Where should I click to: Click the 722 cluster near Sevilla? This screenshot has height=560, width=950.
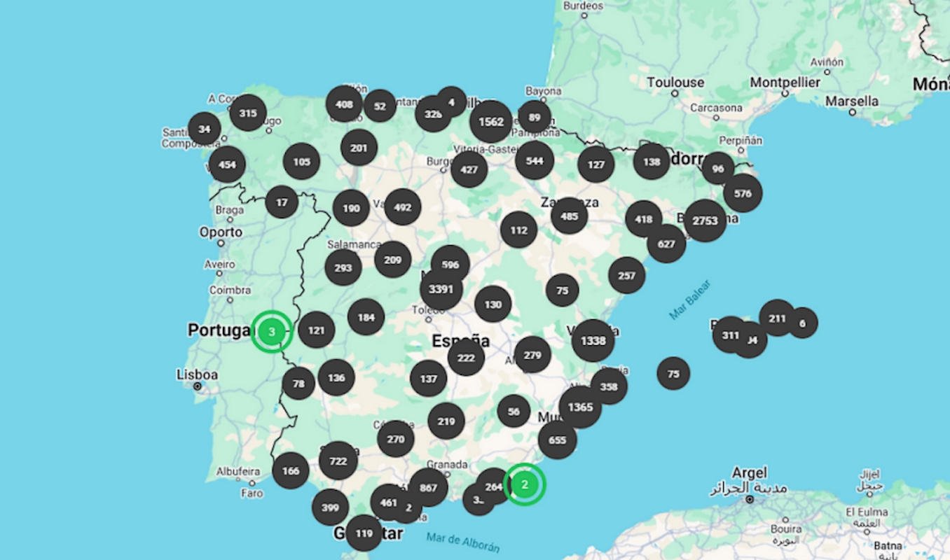click(338, 461)
